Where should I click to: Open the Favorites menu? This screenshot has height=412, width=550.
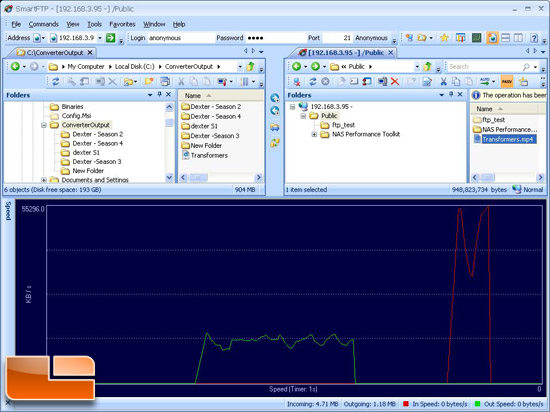click(x=122, y=24)
